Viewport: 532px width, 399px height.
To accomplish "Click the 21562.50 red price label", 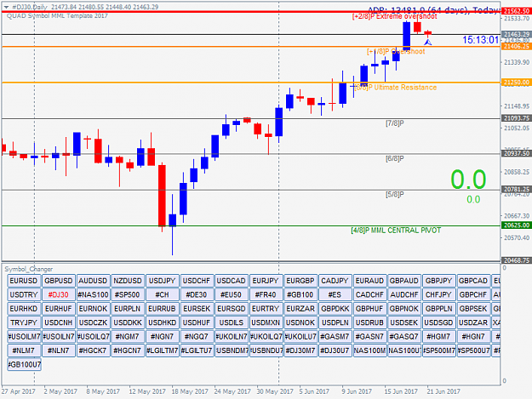I will pyautogui.click(x=517, y=11).
